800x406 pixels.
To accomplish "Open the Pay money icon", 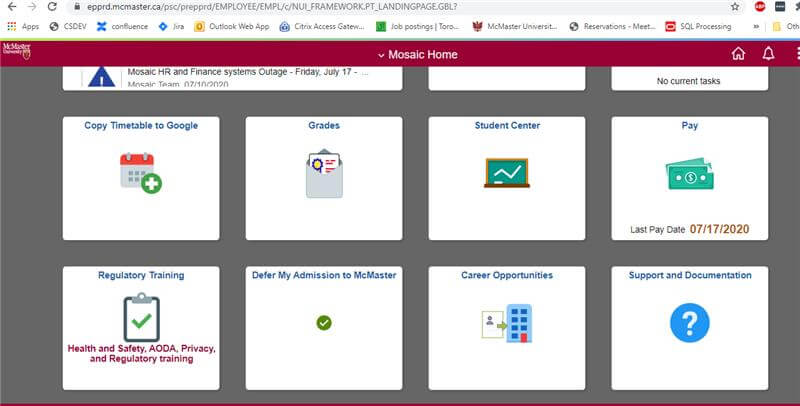I will (x=689, y=174).
